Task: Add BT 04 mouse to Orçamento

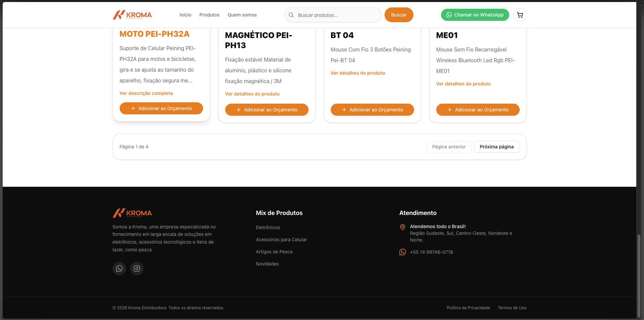Action: click(x=372, y=110)
